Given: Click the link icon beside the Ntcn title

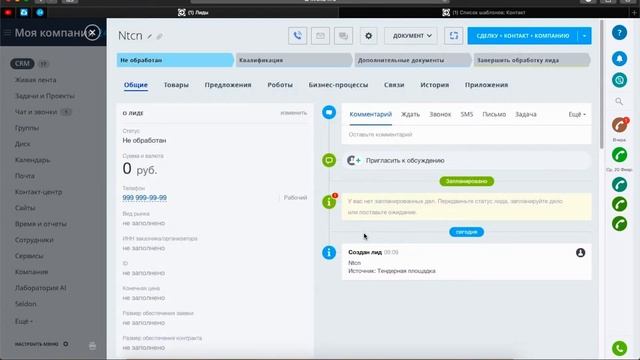Looking at the screenshot, I should click(160, 37).
